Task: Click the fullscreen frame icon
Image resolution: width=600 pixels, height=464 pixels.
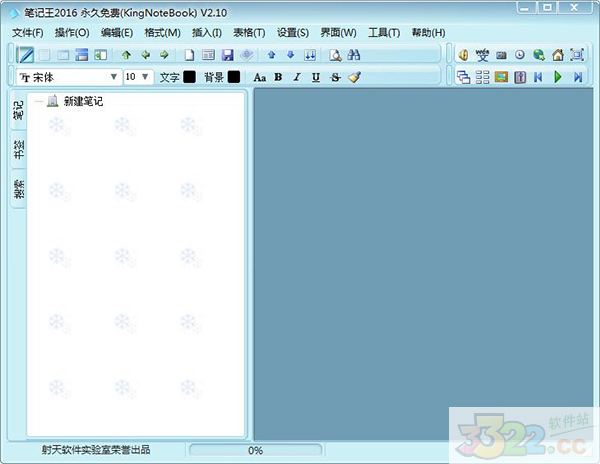Action: pos(577,55)
